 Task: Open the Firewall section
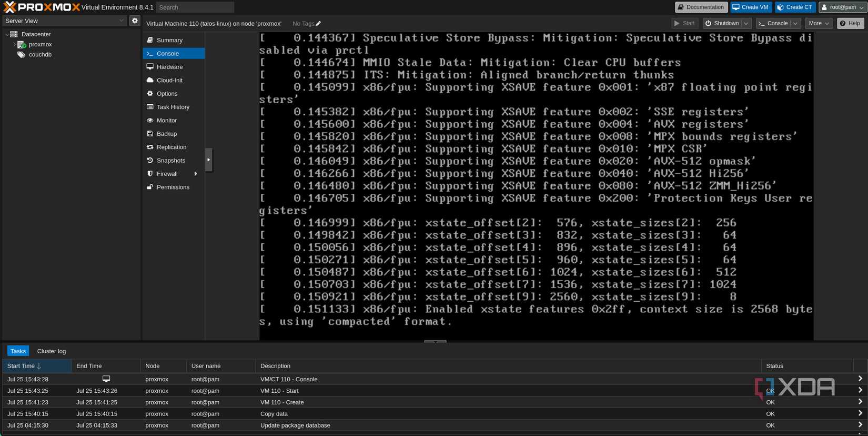tap(167, 174)
